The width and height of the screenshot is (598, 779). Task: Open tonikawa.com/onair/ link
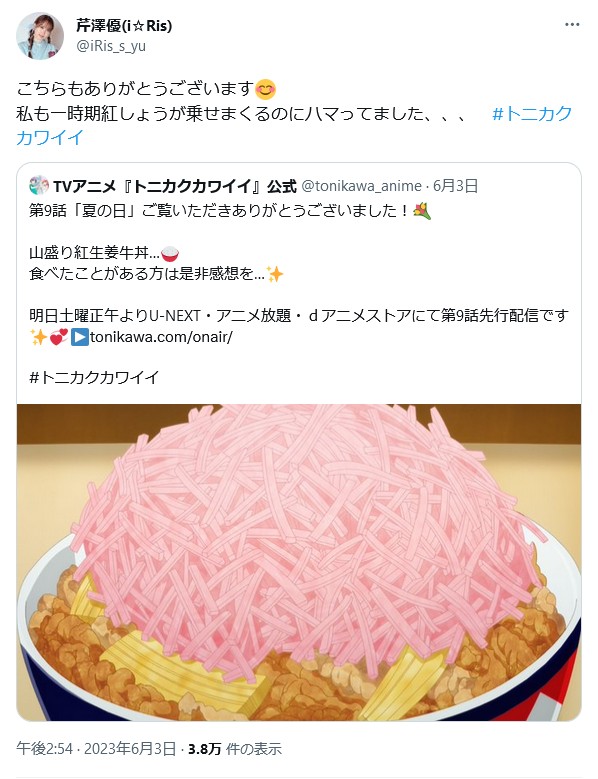point(161,337)
